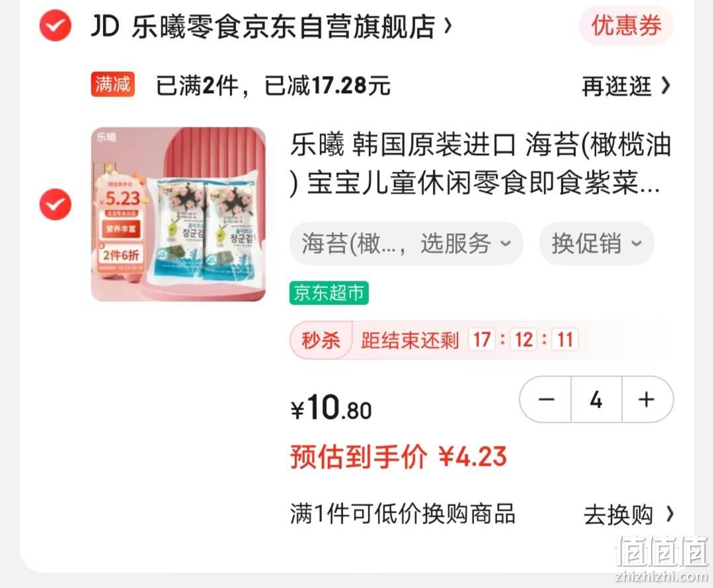Tap the 秒杀 flash sale badge

pyautogui.click(x=321, y=340)
